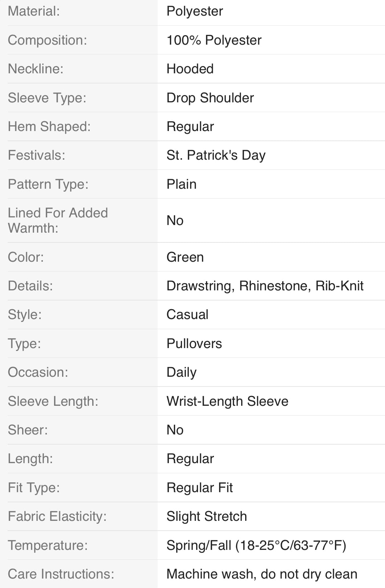The width and height of the screenshot is (385, 588).
Task: Select the '100% Polyester' composition text
Action: coord(214,40)
